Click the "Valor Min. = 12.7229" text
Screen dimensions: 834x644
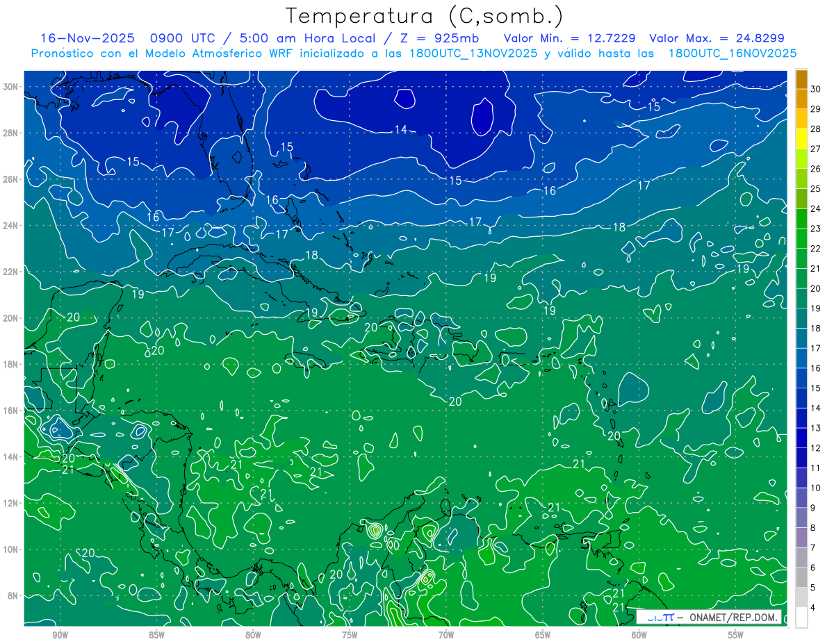click(x=571, y=38)
